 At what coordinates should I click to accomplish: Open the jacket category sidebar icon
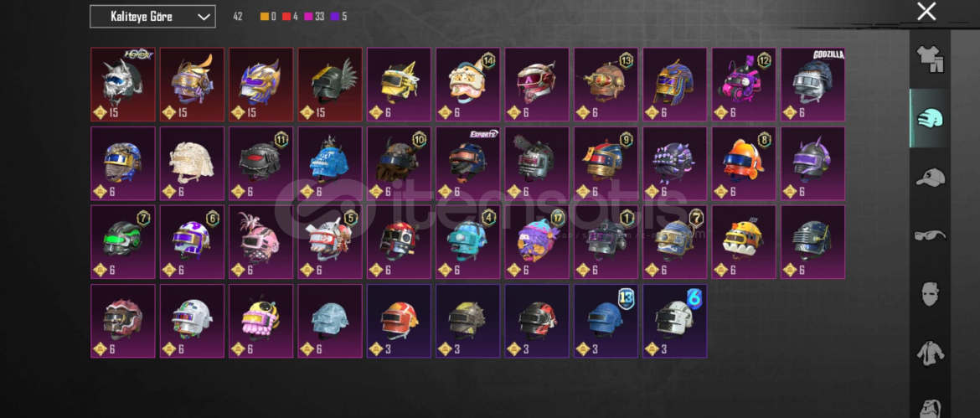tap(930, 353)
